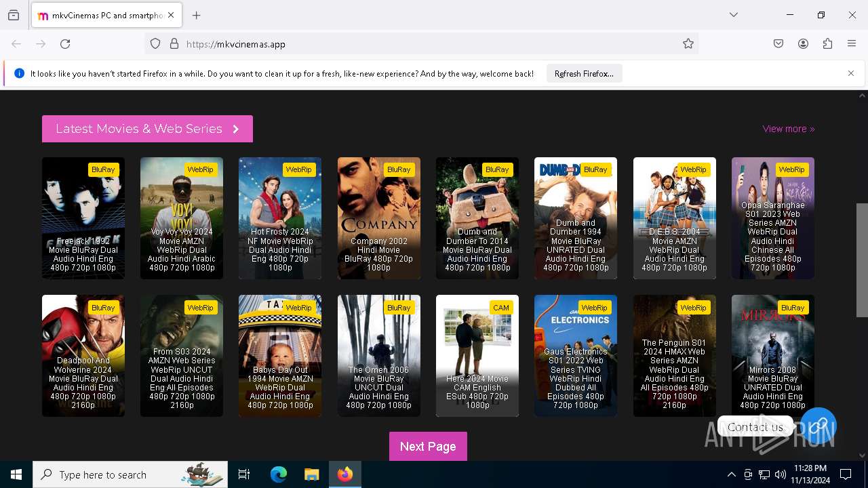Open Company 2002 Hindi movie card
This screenshot has width=868, height=488.
(x=379, y=218)
